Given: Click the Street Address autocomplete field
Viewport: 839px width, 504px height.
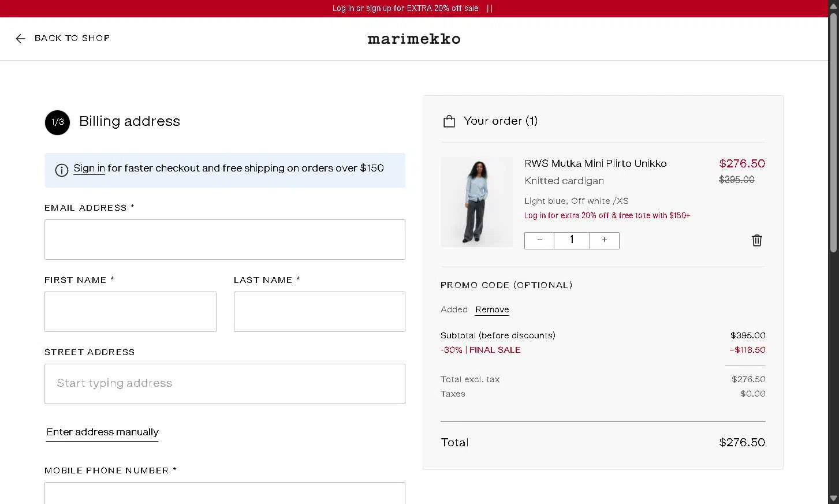Looking at the screenshot, I should (x=225, y=384).
